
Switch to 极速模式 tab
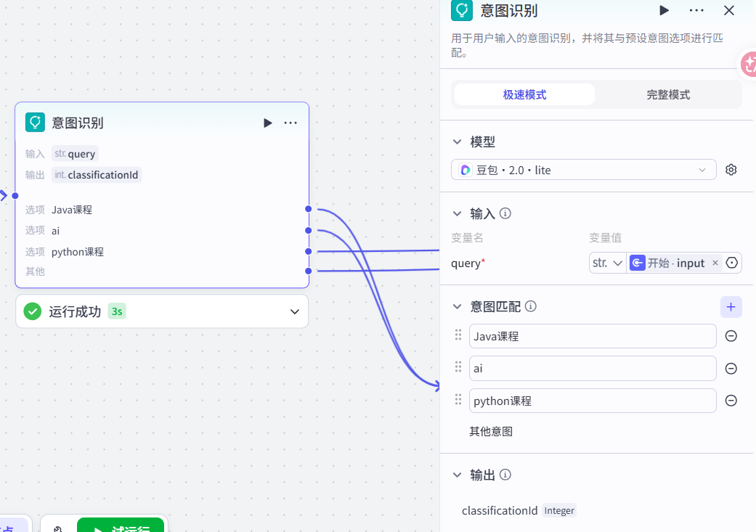(524, 94)
